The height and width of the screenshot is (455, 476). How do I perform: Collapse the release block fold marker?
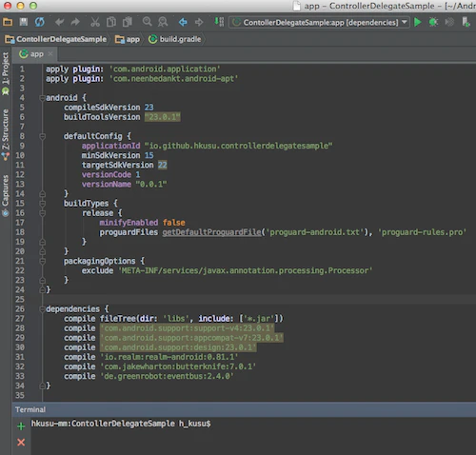click(42, 213)
